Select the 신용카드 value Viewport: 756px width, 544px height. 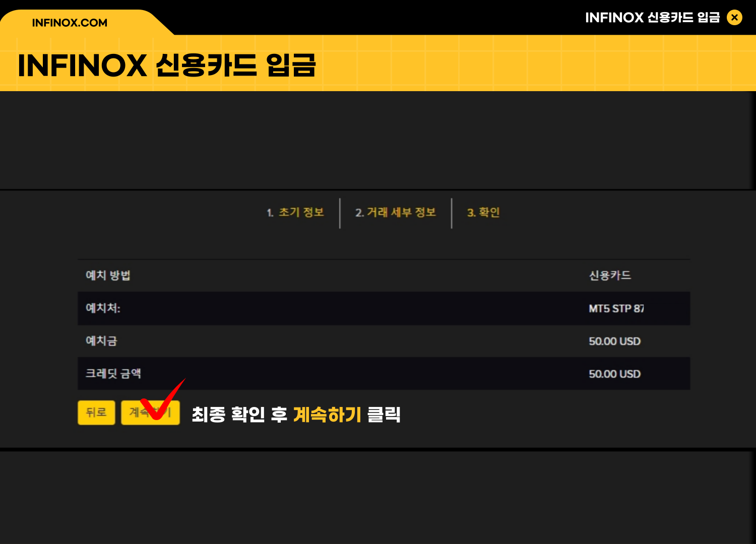click(x=610, y=276)
